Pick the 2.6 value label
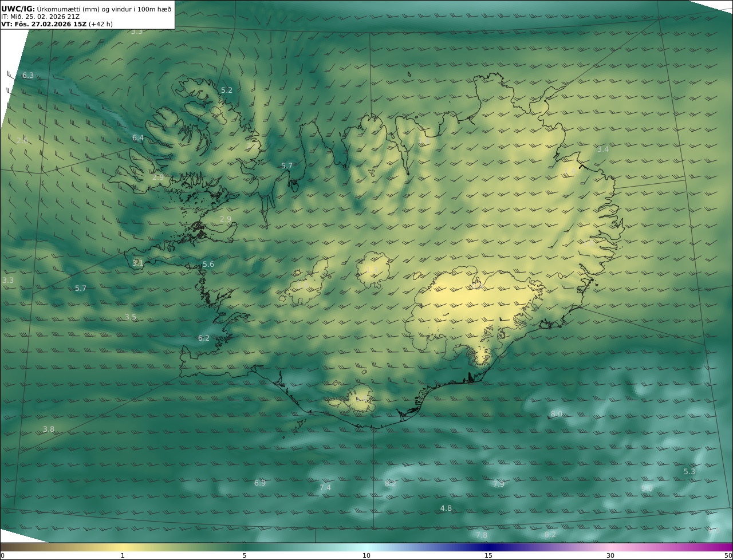Viewport: 733px width, 560px height. pyautogui.click(x=22, y=140)
